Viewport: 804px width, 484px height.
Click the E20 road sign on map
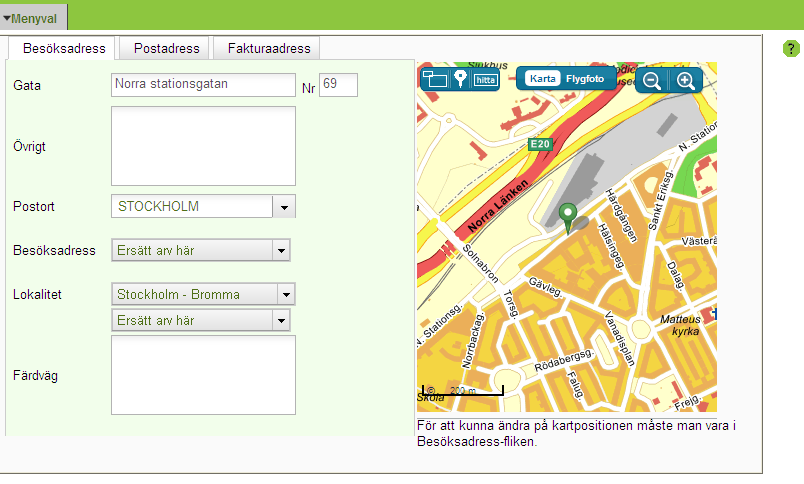(540, 144)
